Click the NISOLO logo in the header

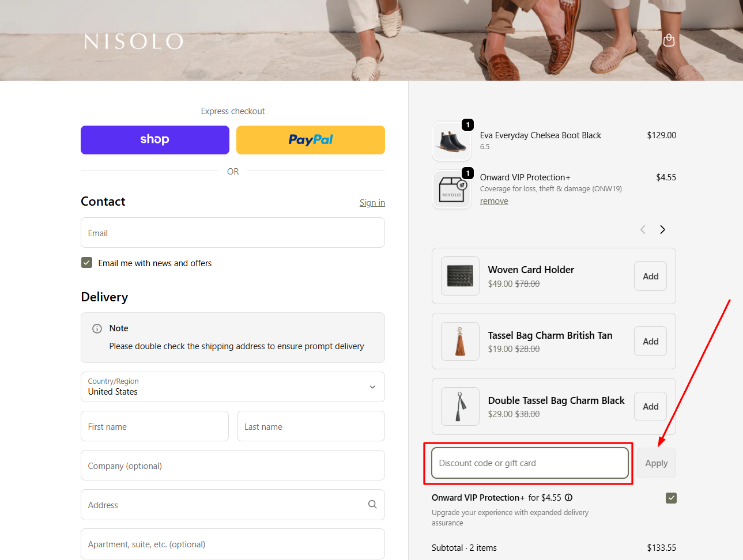click(133, 41)
